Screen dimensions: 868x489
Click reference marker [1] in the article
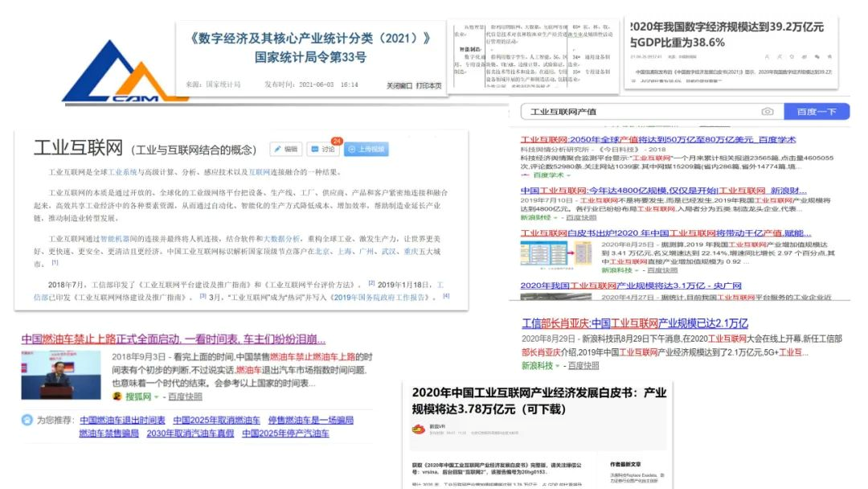click(x=55, y=262)
